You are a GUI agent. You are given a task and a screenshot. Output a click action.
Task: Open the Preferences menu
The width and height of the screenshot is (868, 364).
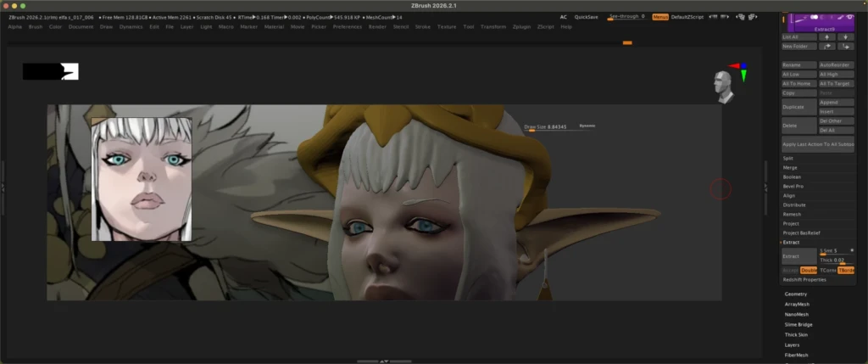click(x=347, y=26)
